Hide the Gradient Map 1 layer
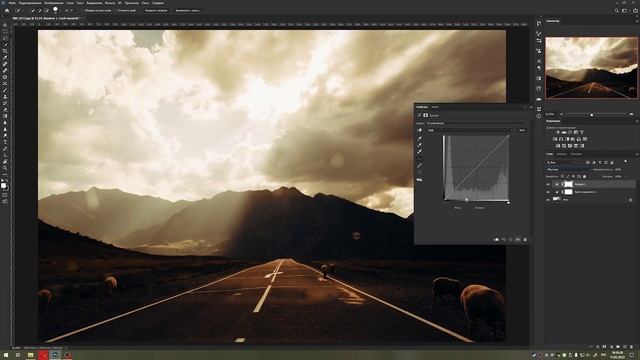The width and height of the screenshot is (640, 360). [x=548, y=192]
